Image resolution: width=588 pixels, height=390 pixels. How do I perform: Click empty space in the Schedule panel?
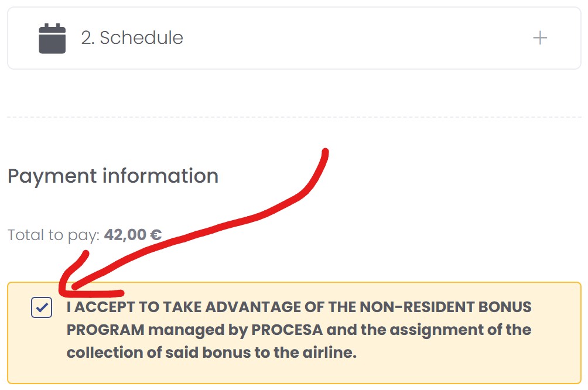tap(351, 39)
